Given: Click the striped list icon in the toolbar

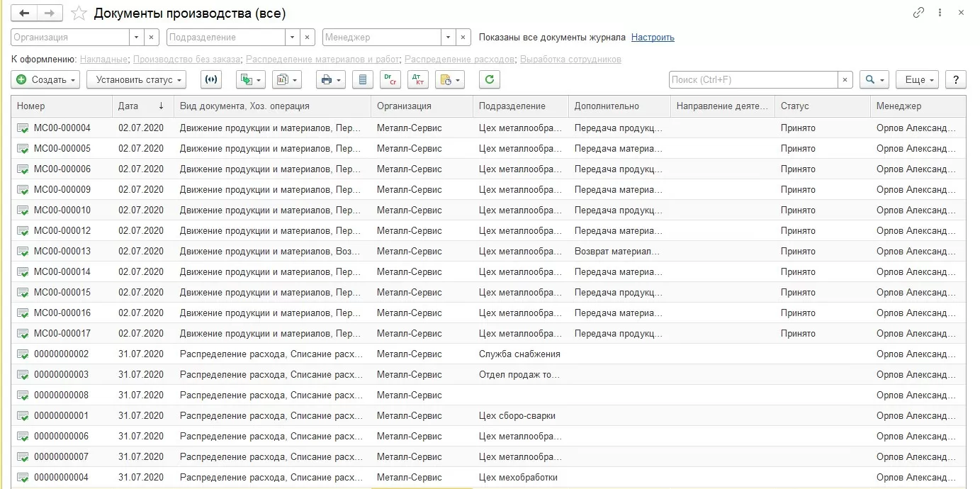Looking at the screenshot, I should click(x=363, y=80).
